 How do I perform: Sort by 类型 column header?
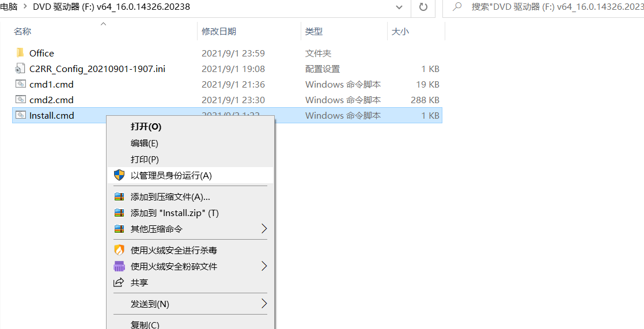[314, 31]
